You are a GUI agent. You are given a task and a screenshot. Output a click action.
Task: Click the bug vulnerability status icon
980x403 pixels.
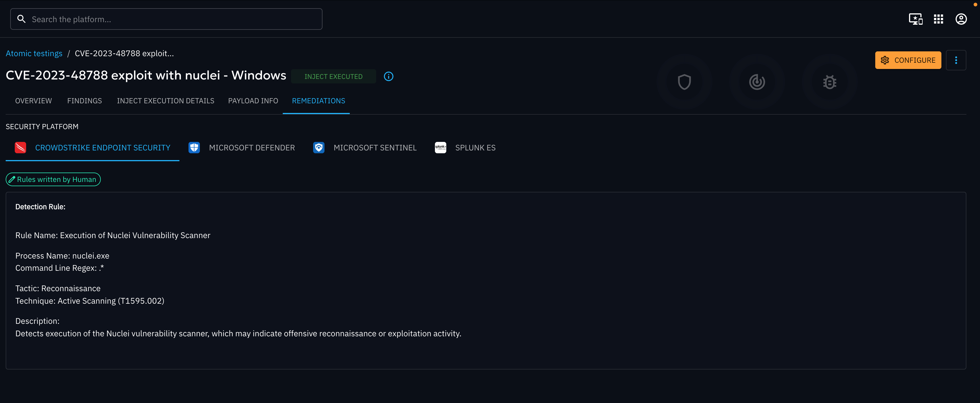point(829,82)
